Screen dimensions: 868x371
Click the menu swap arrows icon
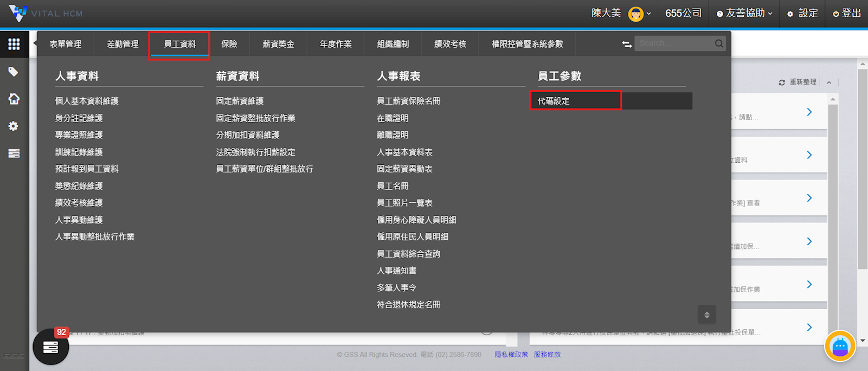[627, 44]
